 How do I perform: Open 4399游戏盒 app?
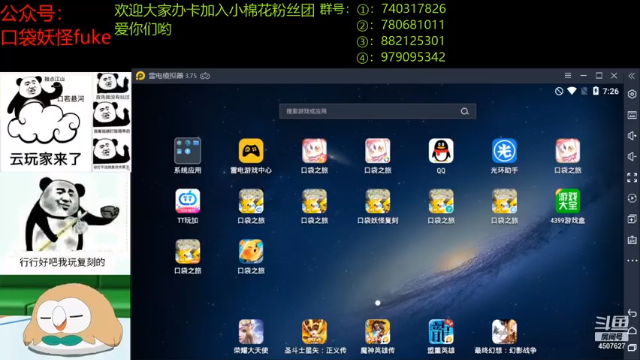click(567, 201)
